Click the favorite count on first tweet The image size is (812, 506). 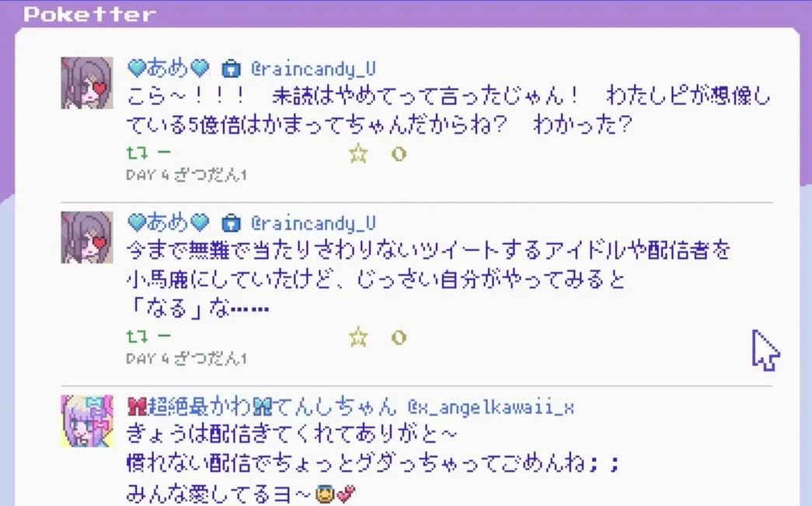coord(399,154)
